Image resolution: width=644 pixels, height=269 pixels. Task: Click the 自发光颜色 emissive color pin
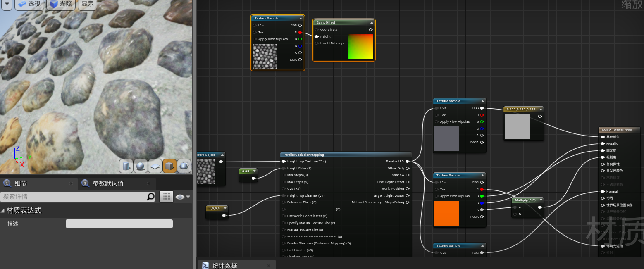pos(603,171)
